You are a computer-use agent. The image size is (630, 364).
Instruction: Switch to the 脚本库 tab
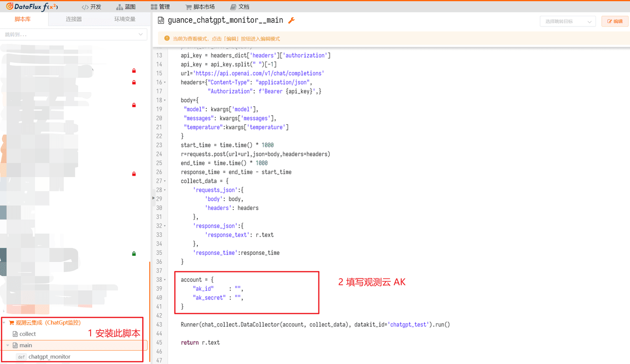(23, 19)
